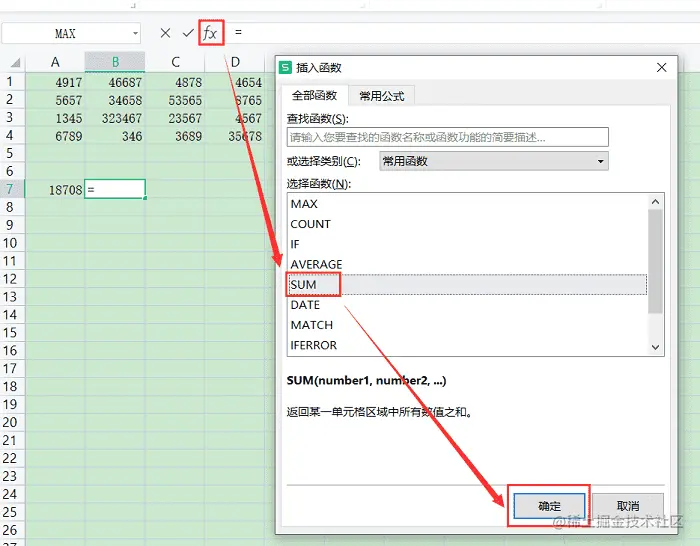Click cell containing 53565

[x=175, y=100]
